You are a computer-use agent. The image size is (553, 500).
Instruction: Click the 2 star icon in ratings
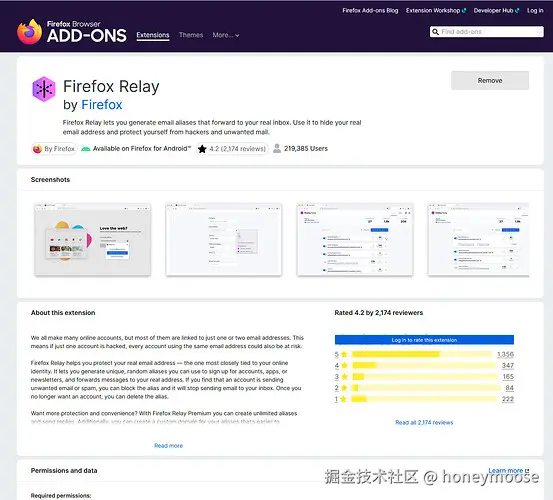coord(345,388)
